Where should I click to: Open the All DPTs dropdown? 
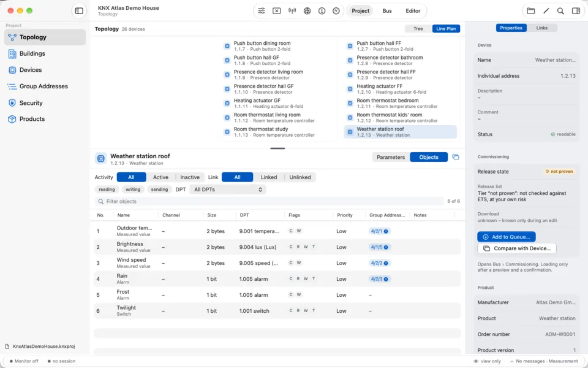pos(228,190)
